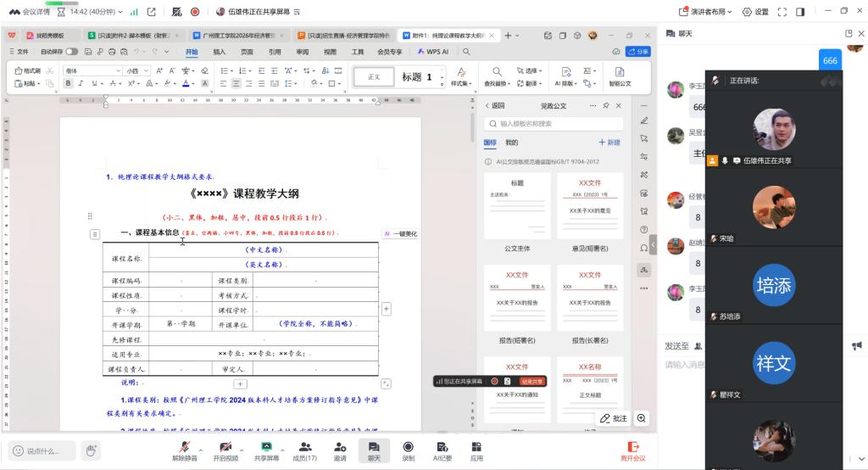Click 离开会议 to leave meeting
The width and height of the screenshot is (868, 470).
[632, 450]
